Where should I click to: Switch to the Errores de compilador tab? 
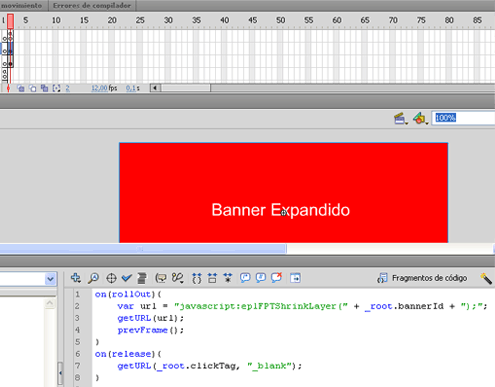[92, 5]
